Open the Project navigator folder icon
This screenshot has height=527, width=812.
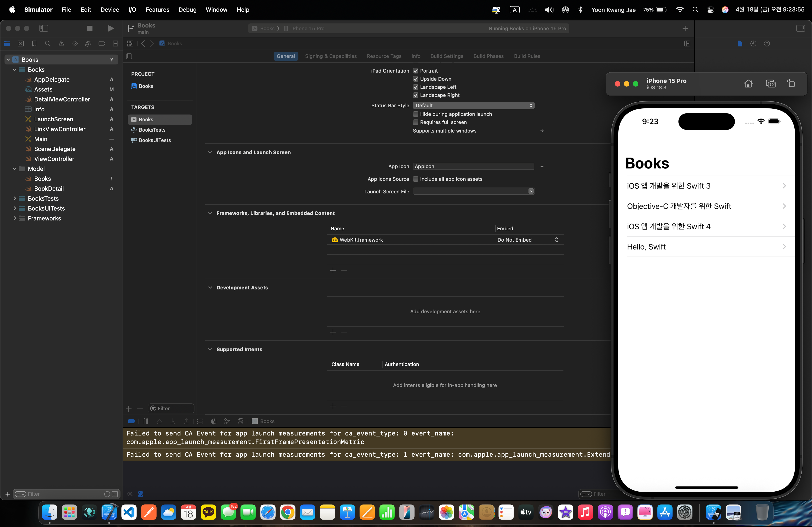click(x=7, y=44)
